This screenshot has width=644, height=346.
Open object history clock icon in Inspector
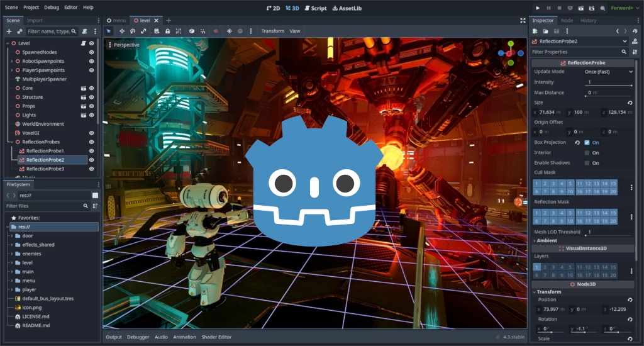click(635, 31)
